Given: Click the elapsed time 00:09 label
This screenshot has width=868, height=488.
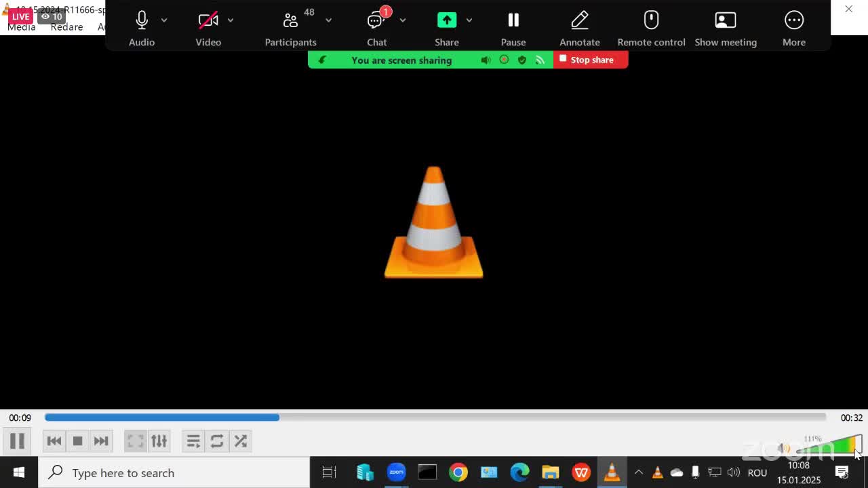Looking at the screenshot, I should point(20,418).
